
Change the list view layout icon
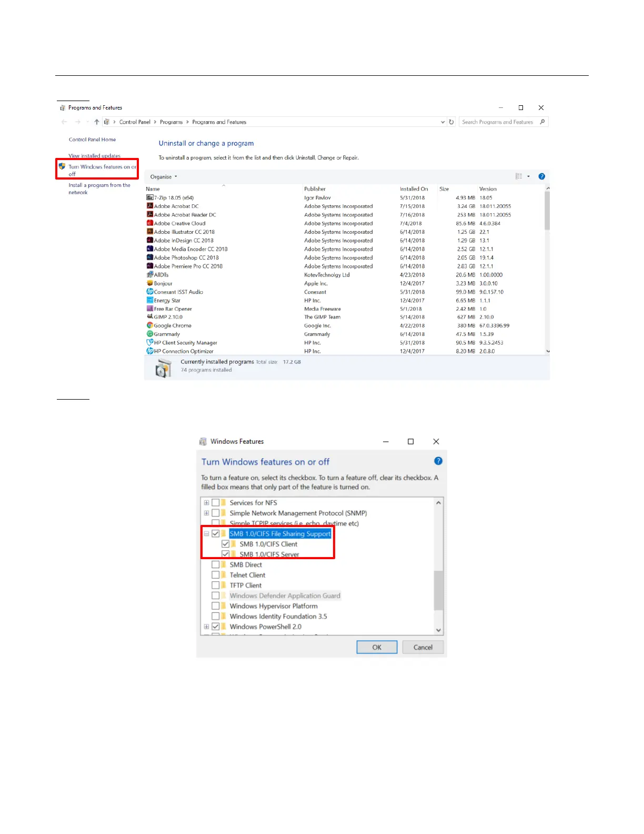click(x=519, y=176)
